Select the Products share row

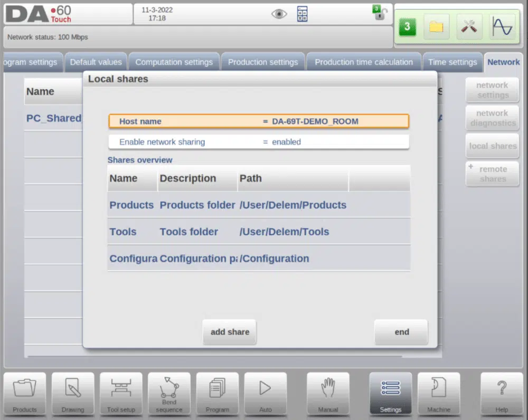coord(259,205)
